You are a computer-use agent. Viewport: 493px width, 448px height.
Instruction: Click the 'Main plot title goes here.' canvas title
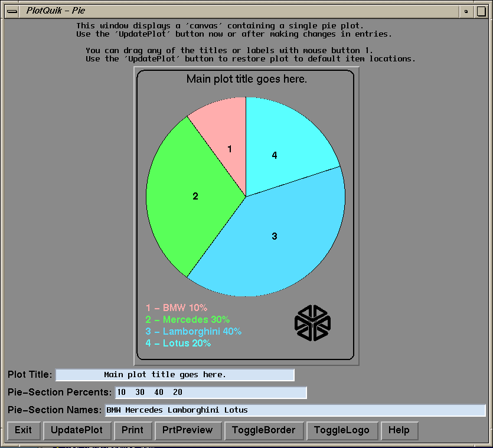pyautogui.click(x=247, y=79)
